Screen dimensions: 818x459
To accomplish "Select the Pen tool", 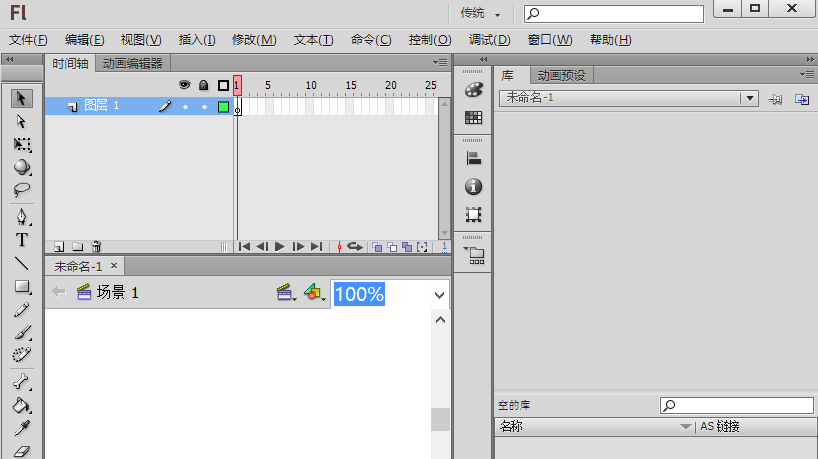I will [x=22, y=216].
